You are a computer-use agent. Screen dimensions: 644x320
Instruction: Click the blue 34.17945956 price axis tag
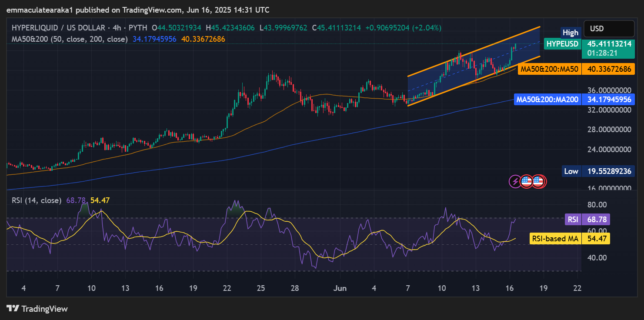point(609,100)
